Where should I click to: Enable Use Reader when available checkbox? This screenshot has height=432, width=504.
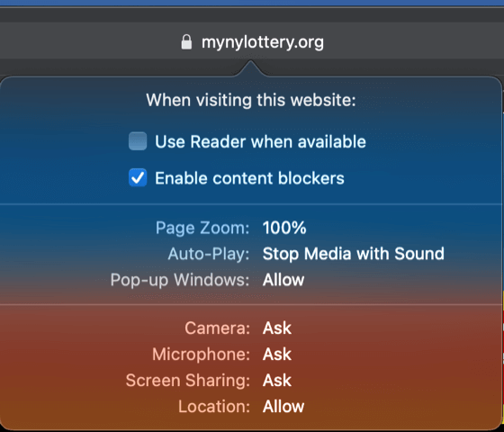(x=138, y=141)
